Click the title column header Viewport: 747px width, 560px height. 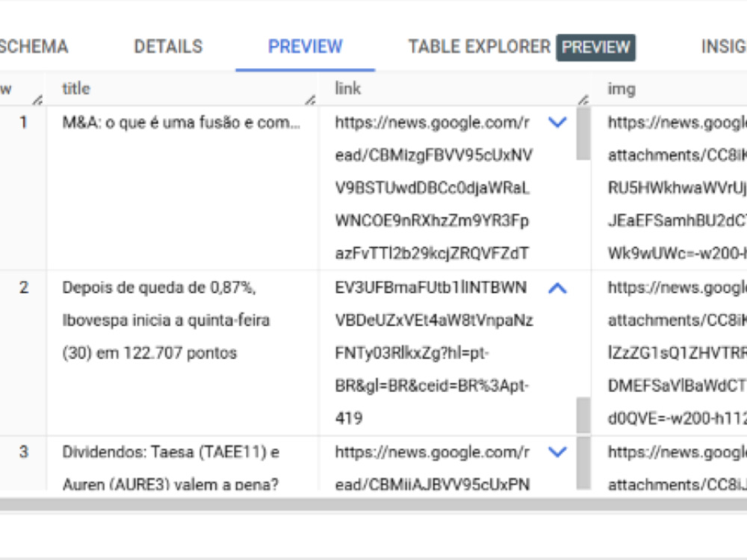(76, 89)
